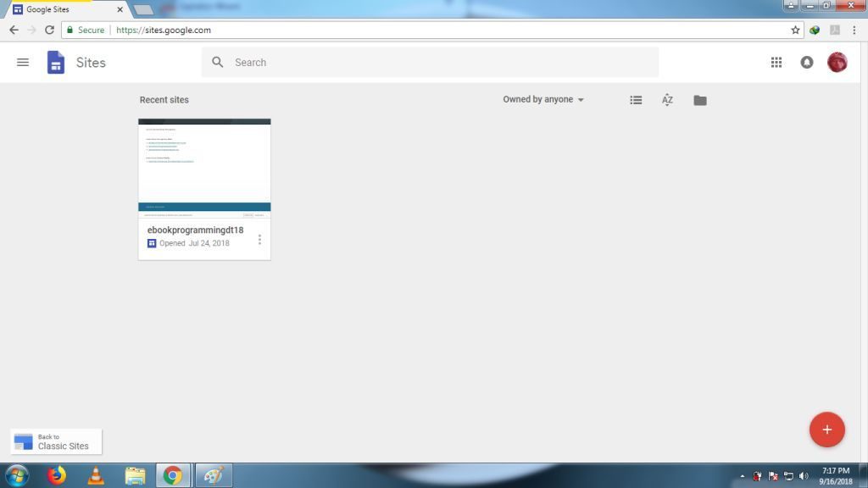Viewport: 868px width, 488px height.
Task: Open the Windows Start menu
Action: pos(17,476)
